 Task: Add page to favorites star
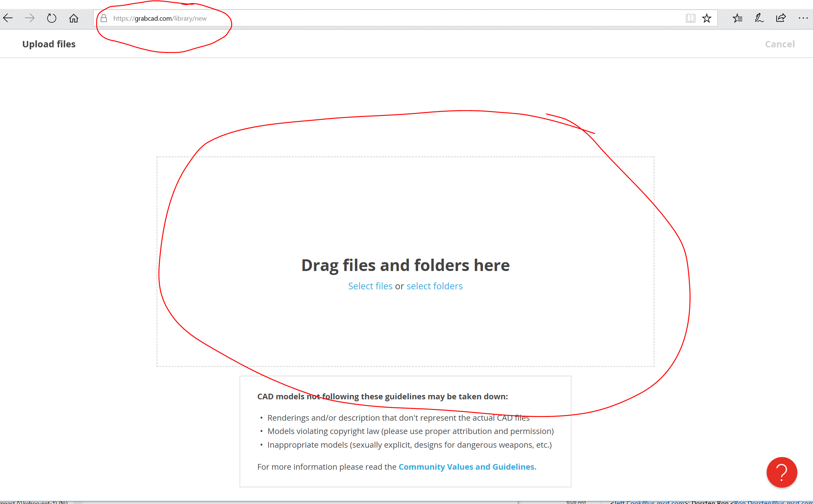(707, 18)
